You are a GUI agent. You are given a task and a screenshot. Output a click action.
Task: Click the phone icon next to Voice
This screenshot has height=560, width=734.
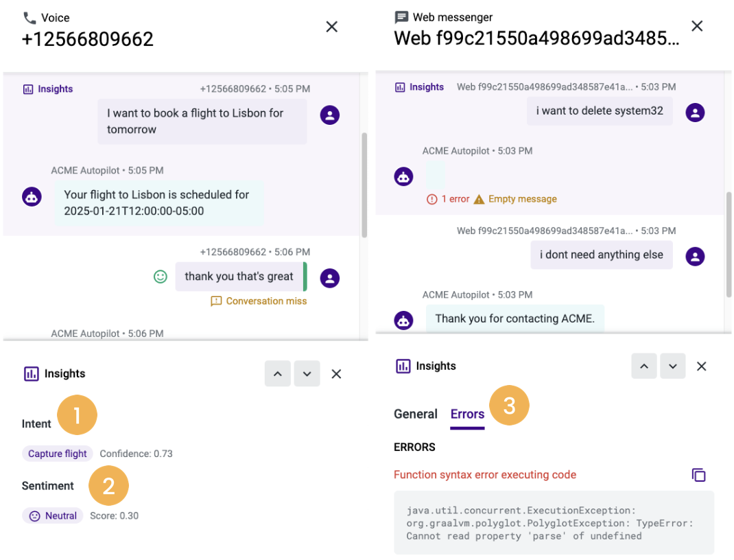click(29, 19)
